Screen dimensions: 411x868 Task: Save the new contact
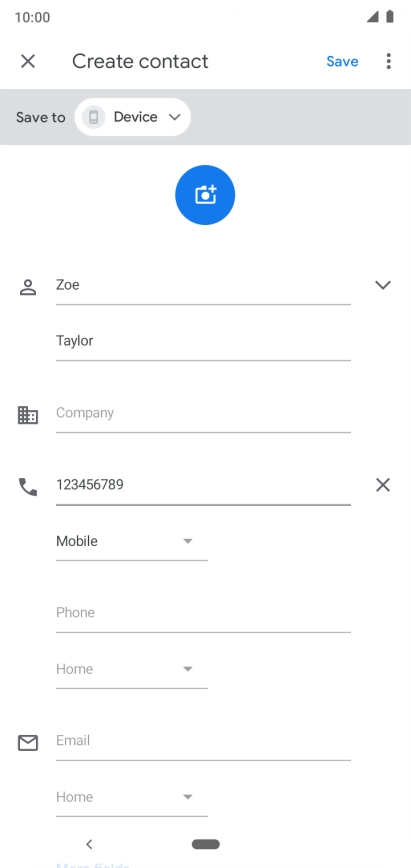pyautogui.click(x=342, y=61)
